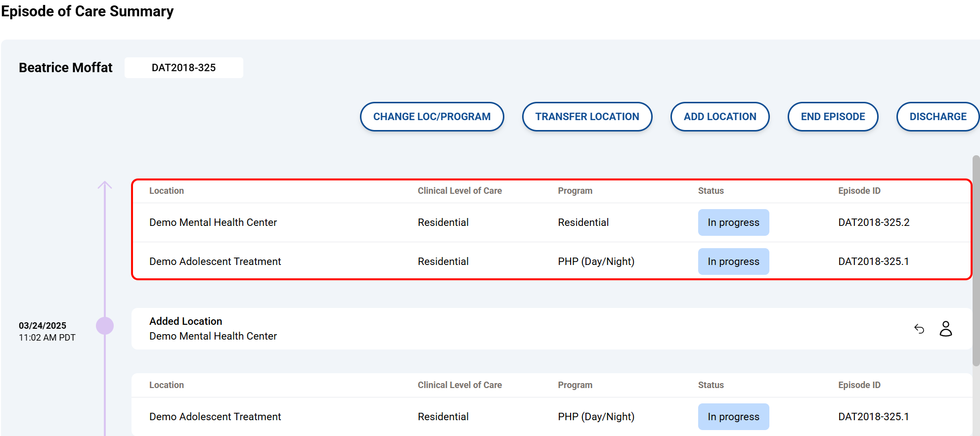Select the purple timeline marker for 03/24/2025
The width and height of the screenshot is (980, 436).
point(105,326)
